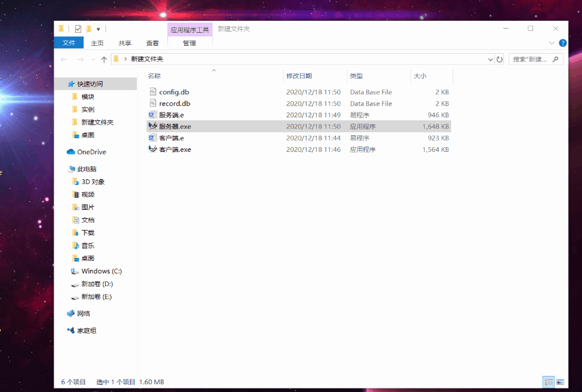Sort by the 修改日期 column header
582x392 pixels.
point(299,76)
